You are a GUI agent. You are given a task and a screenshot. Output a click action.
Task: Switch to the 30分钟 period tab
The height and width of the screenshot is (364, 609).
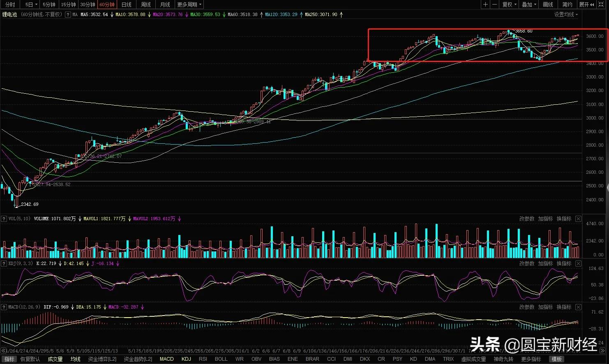click(88, 5)
